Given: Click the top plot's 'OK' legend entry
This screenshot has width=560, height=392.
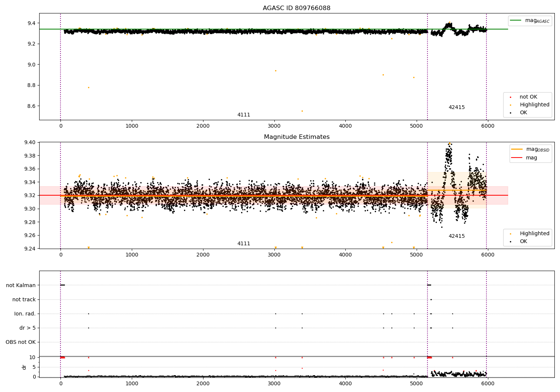Looking at the screenshot, I should (x=519, y=113).
